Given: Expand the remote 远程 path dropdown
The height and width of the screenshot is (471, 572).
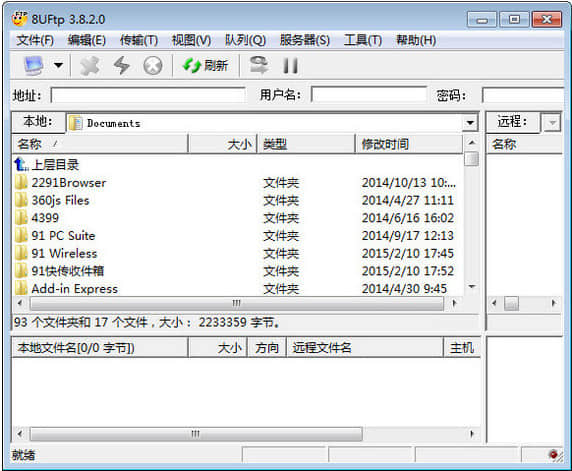Looking at the screenshot, I should [552, 123].
